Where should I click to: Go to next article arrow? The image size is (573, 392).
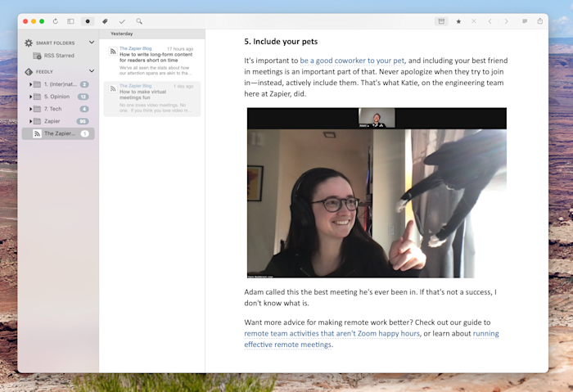[506, 21]
